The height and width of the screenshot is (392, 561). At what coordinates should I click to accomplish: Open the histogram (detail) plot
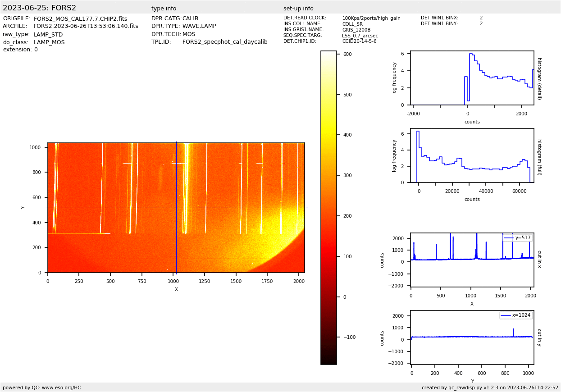click(x=472, y=78)
